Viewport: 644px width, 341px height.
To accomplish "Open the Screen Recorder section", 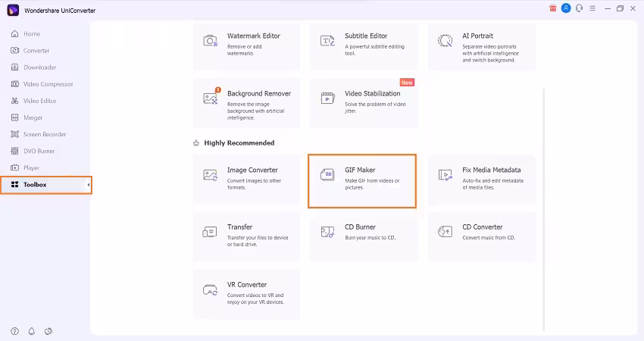I will [x=44, y=134].
